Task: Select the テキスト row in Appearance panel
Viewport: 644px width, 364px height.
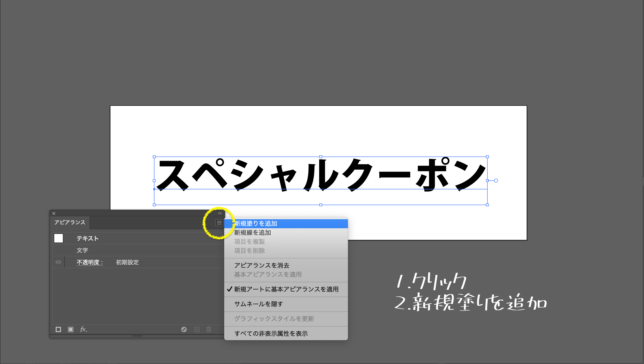Action: tap(137, 238)
